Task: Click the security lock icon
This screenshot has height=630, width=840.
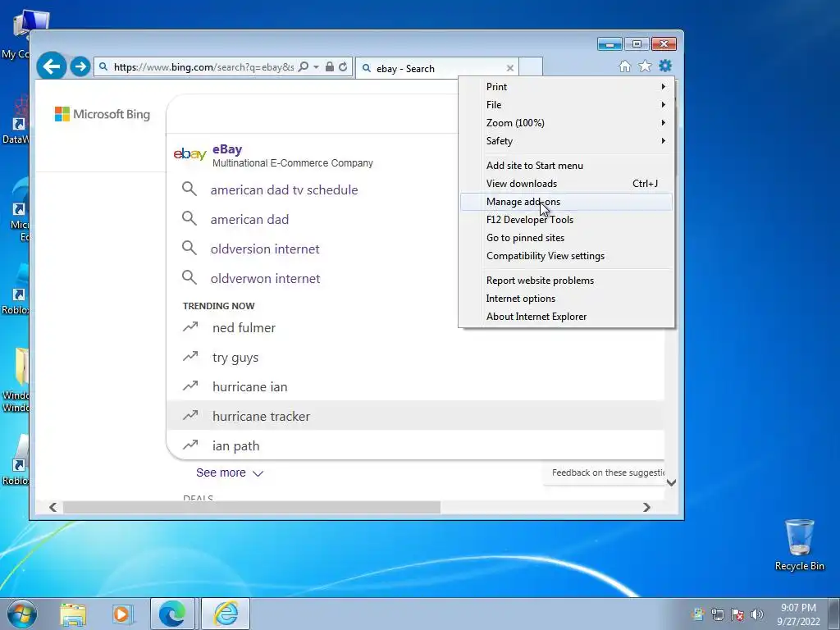Action: coord(330,67)
